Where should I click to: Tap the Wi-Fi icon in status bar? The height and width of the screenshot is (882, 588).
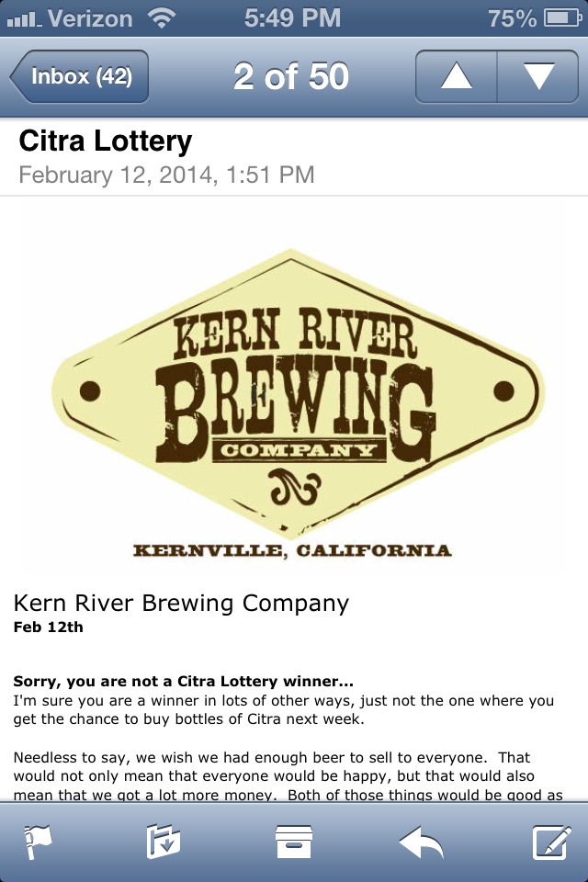(x=162, y=17)
